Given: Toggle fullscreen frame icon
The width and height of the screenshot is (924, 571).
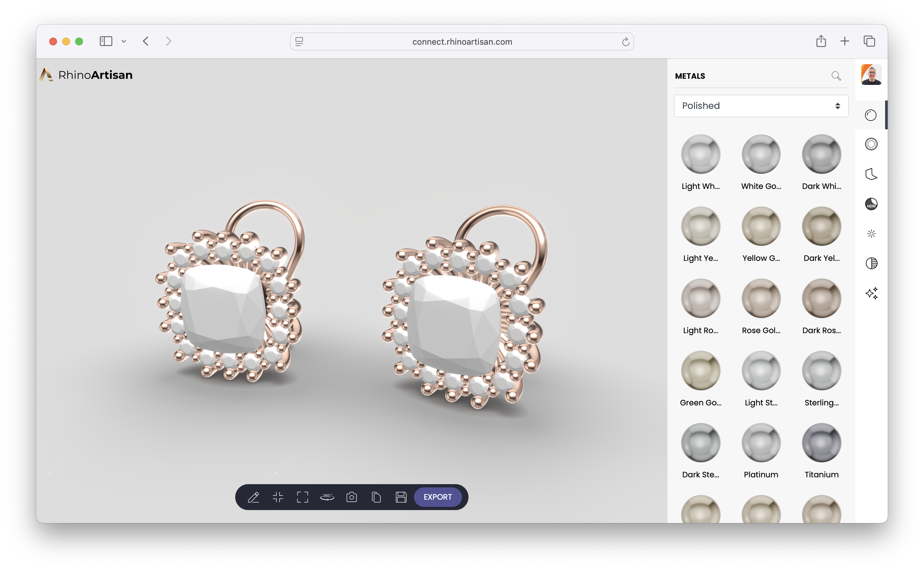Looking at the screenshot, I should (x=302, y=497).
